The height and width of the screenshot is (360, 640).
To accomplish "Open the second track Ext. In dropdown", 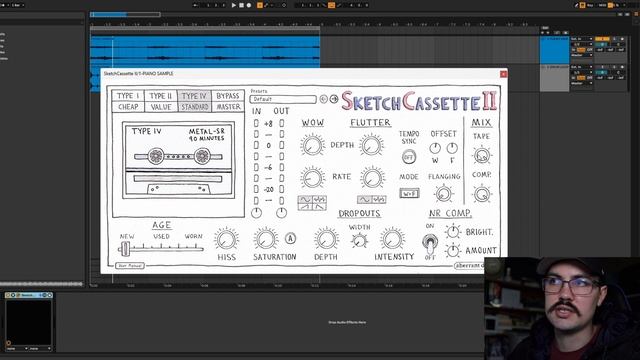I will tap(582, 67).
